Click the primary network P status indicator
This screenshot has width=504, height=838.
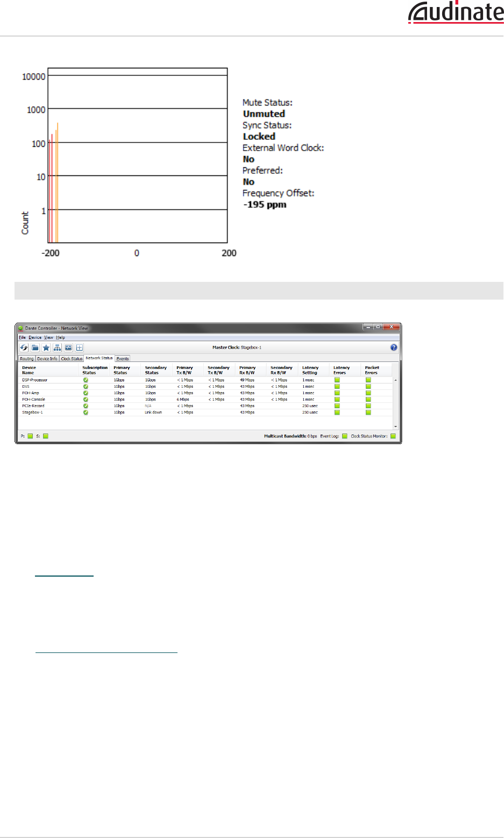coord(30,436)
